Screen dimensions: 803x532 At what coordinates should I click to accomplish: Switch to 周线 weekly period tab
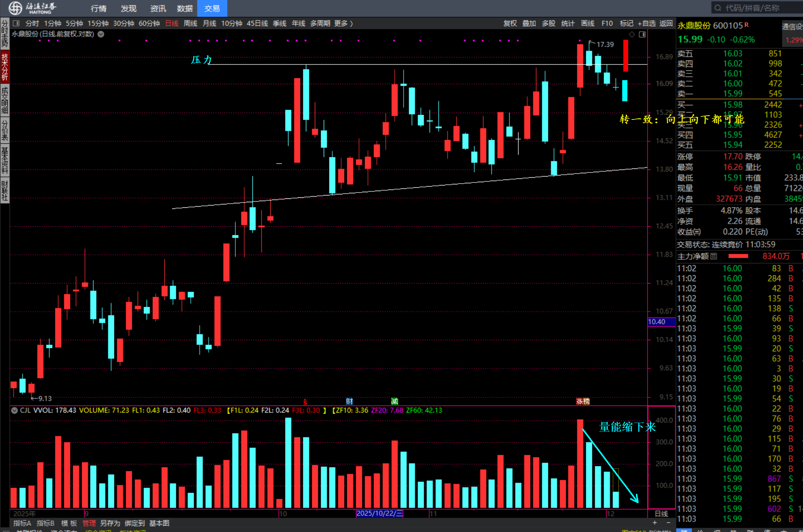190,23
